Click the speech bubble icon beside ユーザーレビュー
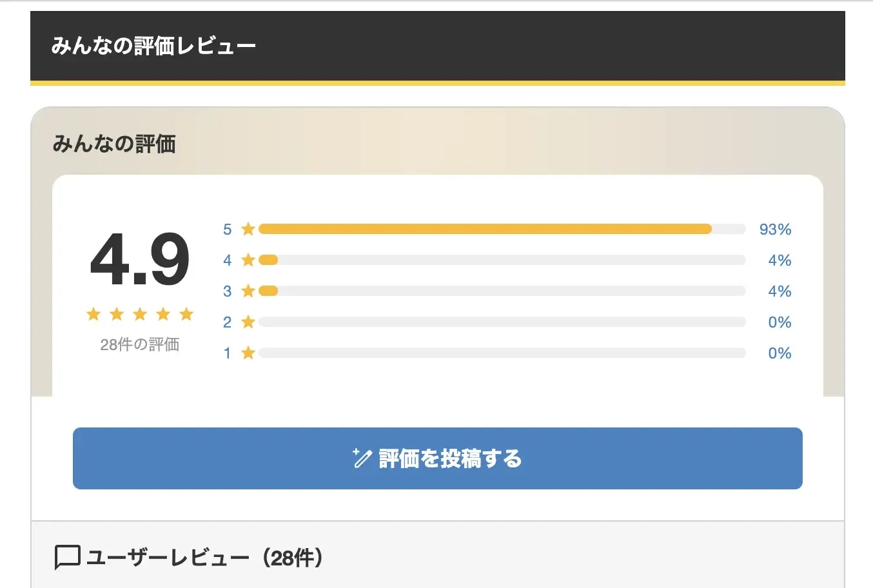Screen dimensions: 873x588 point(67,557)
